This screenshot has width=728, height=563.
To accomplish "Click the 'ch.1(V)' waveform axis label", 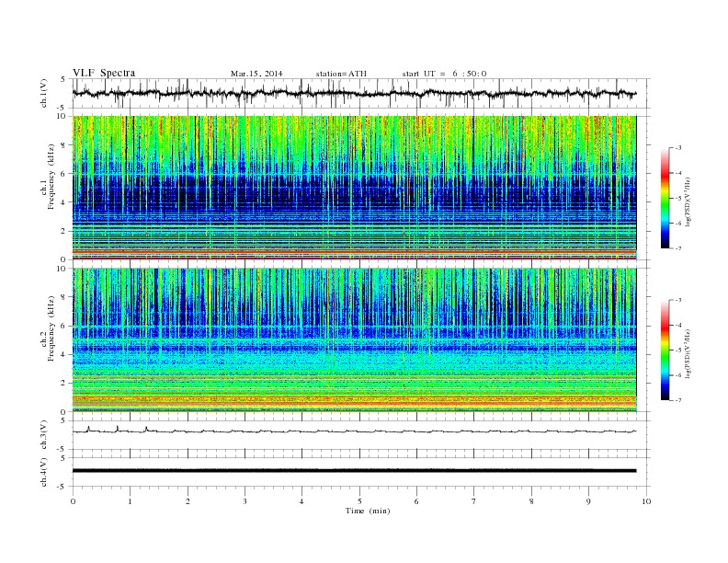I will click(x=43, y=93).
